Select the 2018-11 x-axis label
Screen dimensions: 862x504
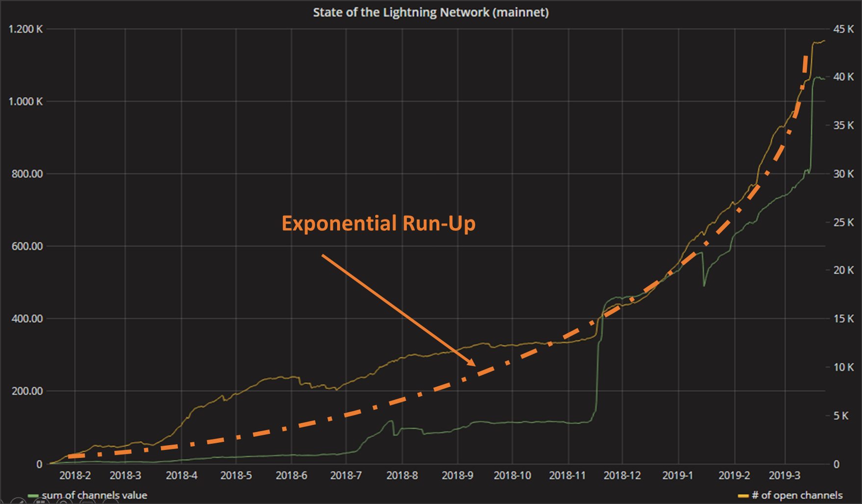point(568,475)
